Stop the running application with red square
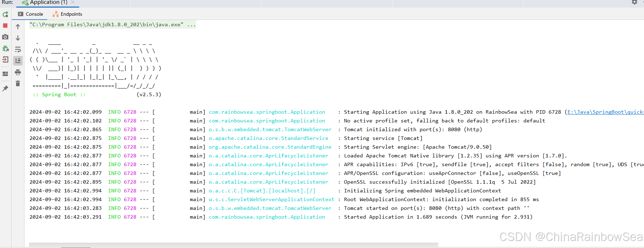Image resolution: width=644 pixels, height=248 pixels. (x=5, y=26)
